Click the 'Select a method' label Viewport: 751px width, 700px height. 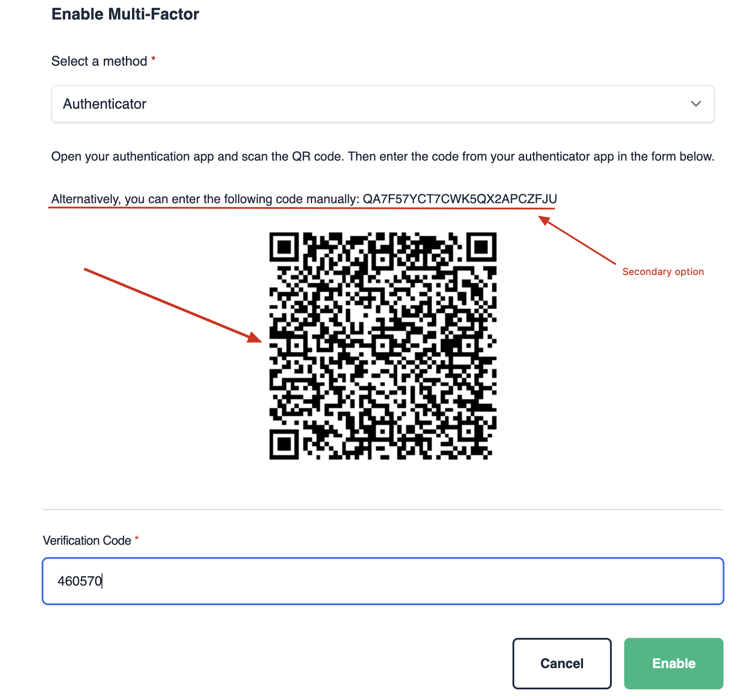coord(99,61)
